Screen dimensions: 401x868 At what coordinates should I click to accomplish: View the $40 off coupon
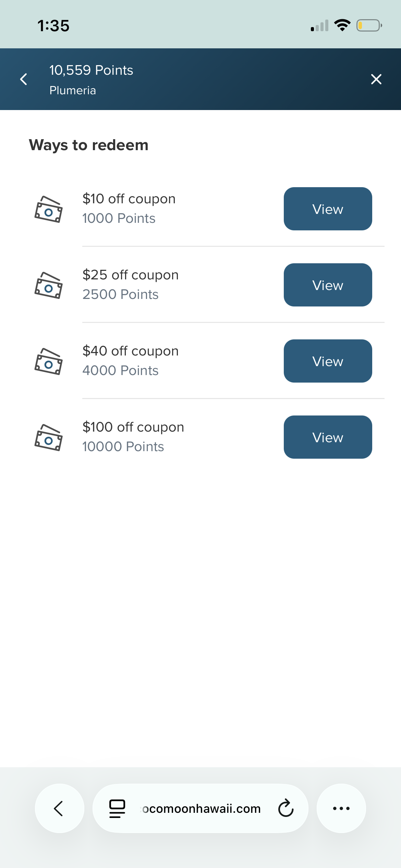(x=328, y=361)
